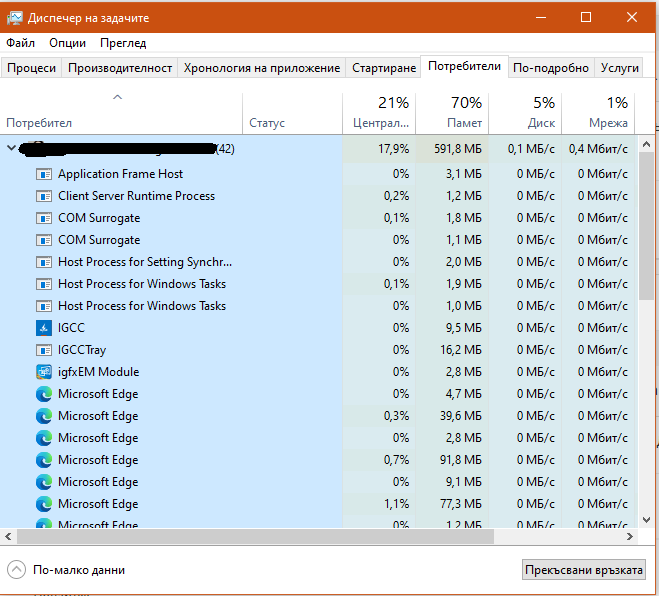Open the Файл menu
This screenshot has height=596, width=659.
click(21, 43)
